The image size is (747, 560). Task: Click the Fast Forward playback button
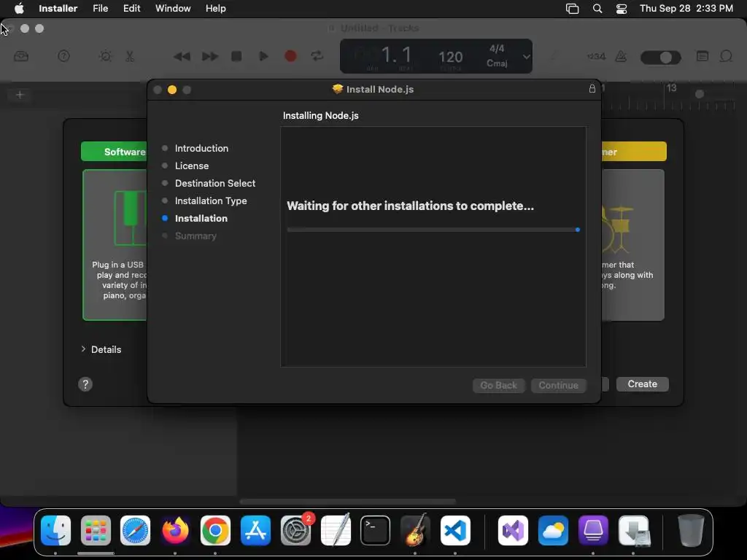[x=209, y=57]
